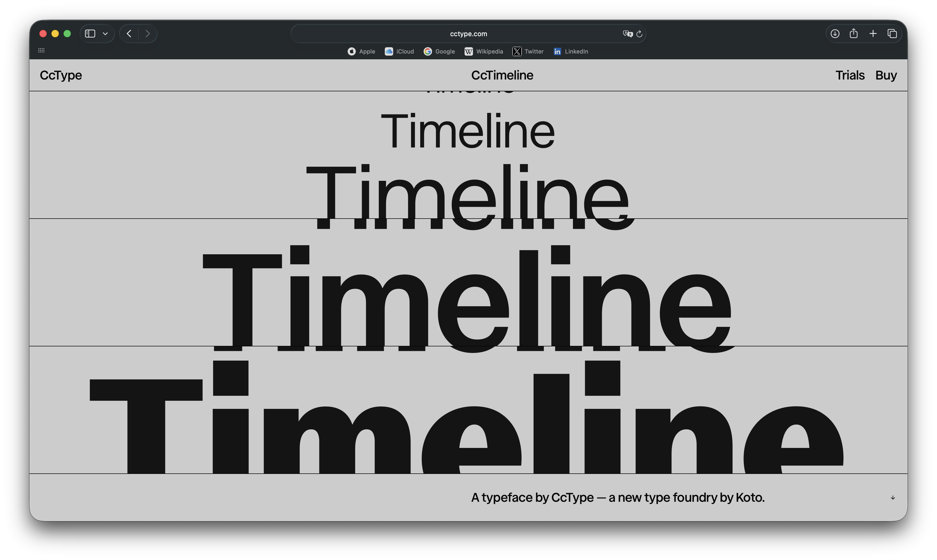
Task: Open the Twitter bookmark
Action: (528, 51)
